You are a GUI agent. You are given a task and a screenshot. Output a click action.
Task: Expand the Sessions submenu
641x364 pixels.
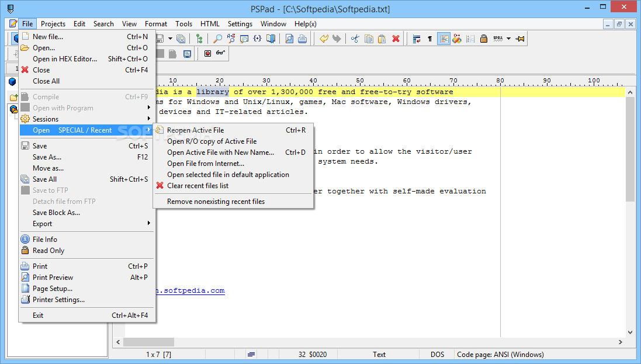point(87,119)
